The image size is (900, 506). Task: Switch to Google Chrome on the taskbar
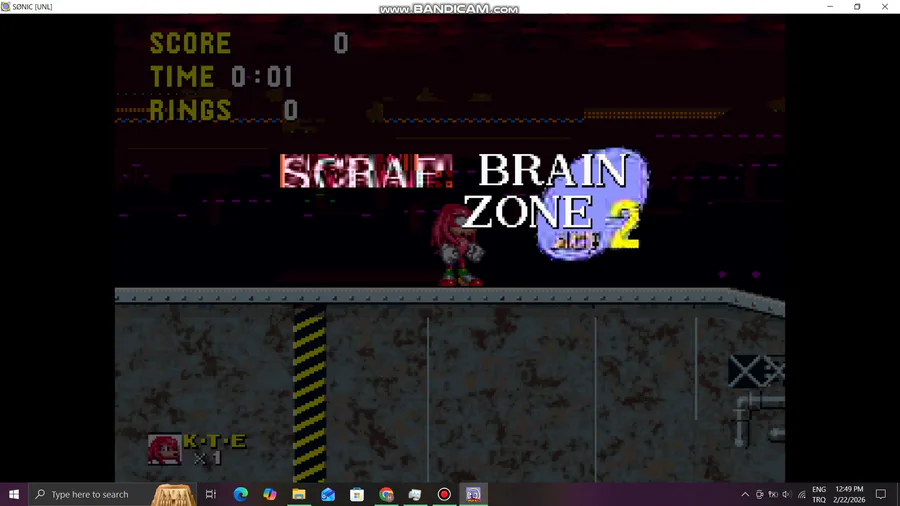(386, 494)
